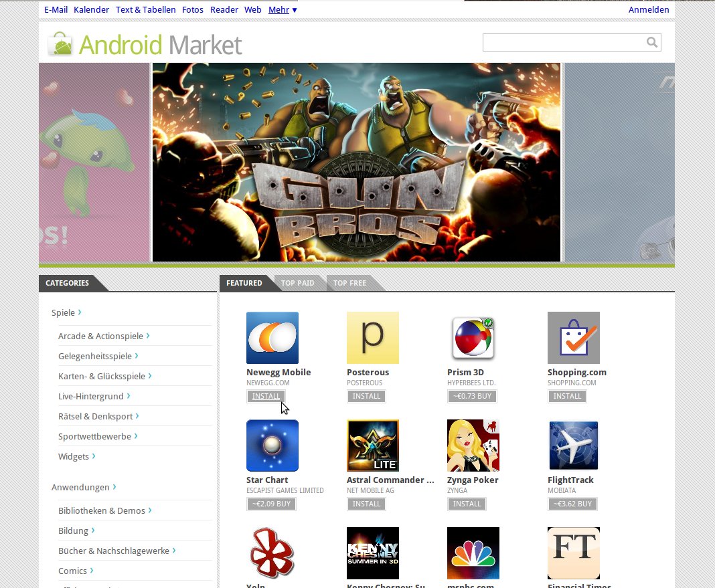Viewport: 715px width, 588px height.
Task: Open Fotos in the top bar
Action: [x=192, y=9]
